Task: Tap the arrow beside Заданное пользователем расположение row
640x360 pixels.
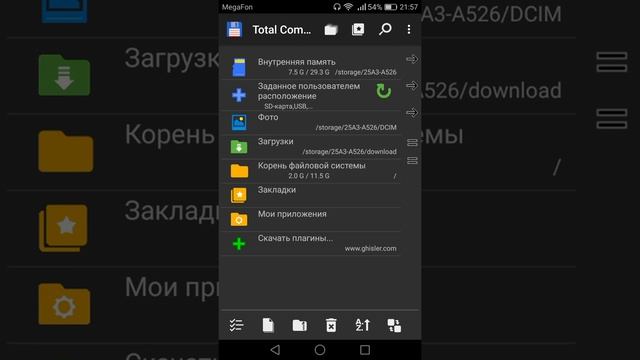Action: (x=412, y=86)
